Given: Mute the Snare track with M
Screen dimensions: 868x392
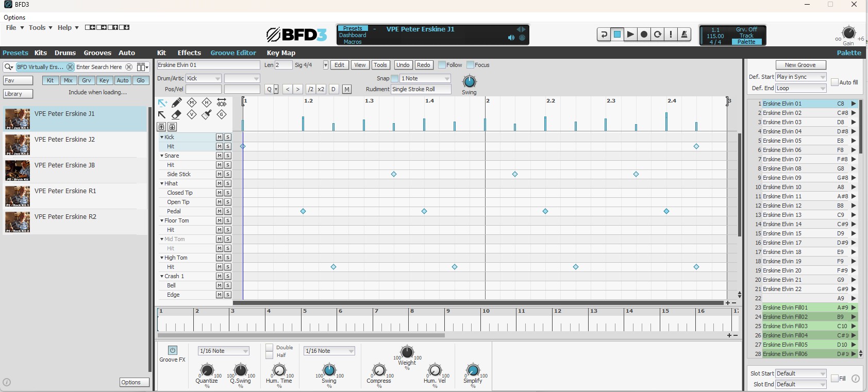Looking at the screenshot, I should click(219, 156).
